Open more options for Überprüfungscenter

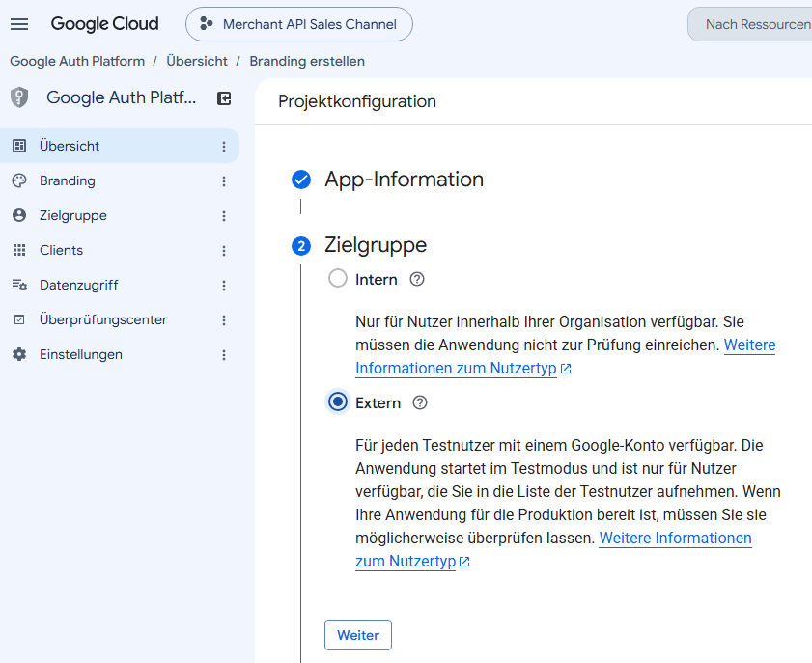(x=224, y=320)
